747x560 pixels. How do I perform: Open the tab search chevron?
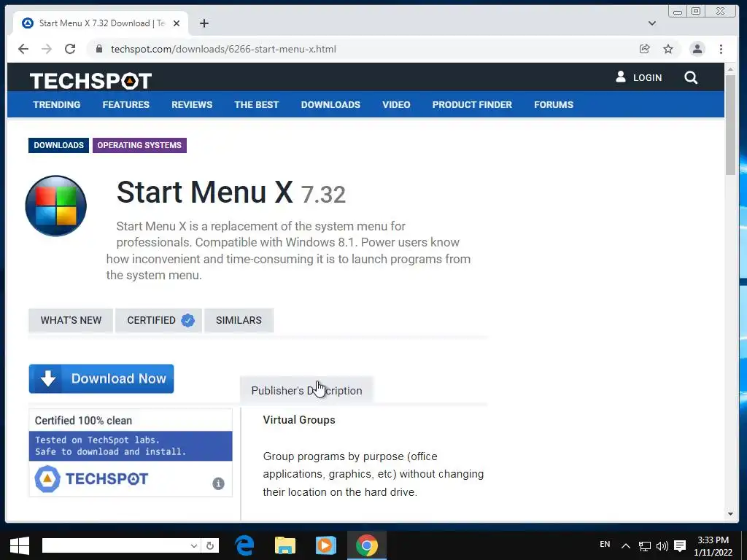pyautogui.click(x=652, y=23)
